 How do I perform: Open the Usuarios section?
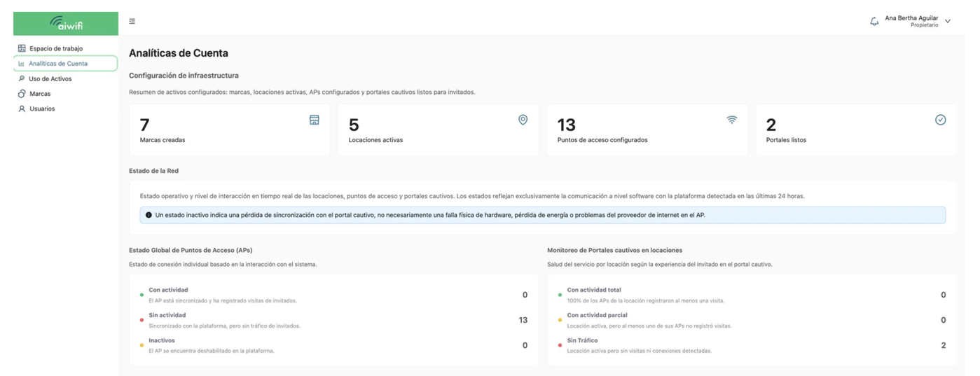tap(42, 109)
